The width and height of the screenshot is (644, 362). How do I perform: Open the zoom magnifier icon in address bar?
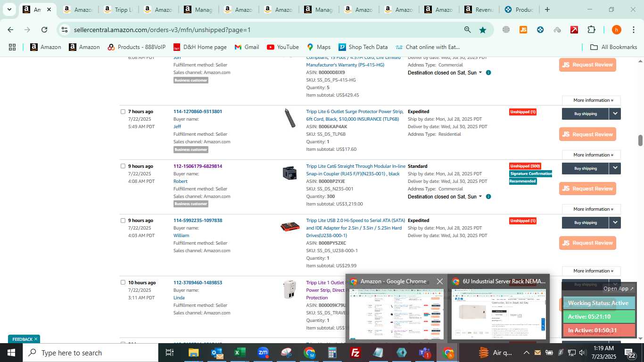click(467, 30)
